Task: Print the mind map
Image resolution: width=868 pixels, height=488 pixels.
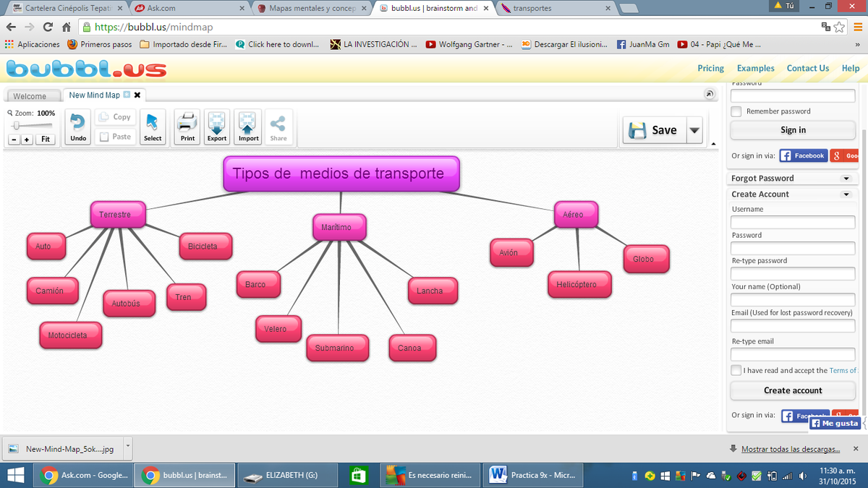Action: [x=187, y=127]
